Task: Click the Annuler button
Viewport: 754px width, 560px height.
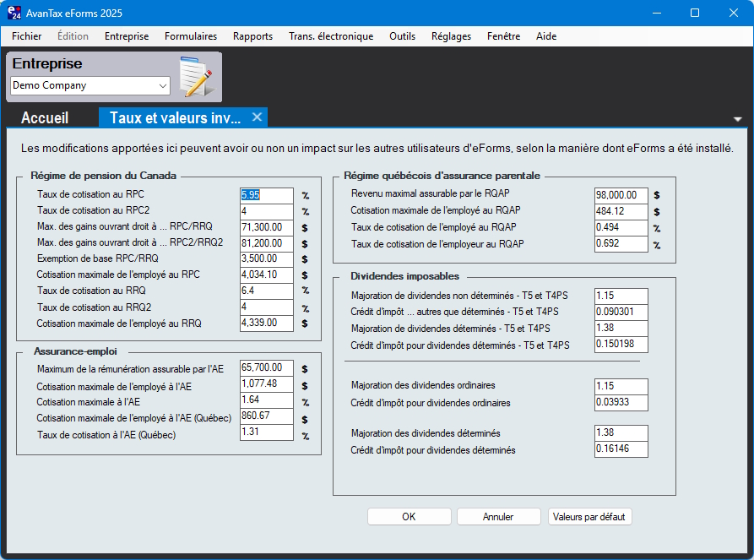Action: pos(498,517)
